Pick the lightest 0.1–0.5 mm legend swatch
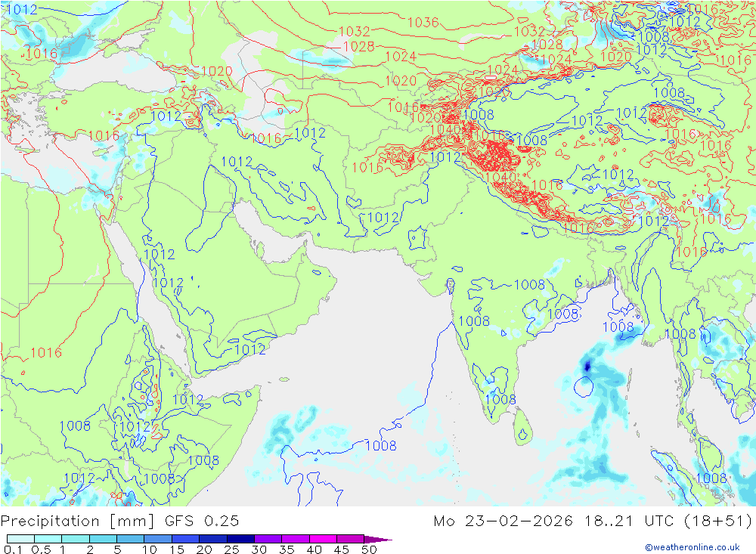 20,539
